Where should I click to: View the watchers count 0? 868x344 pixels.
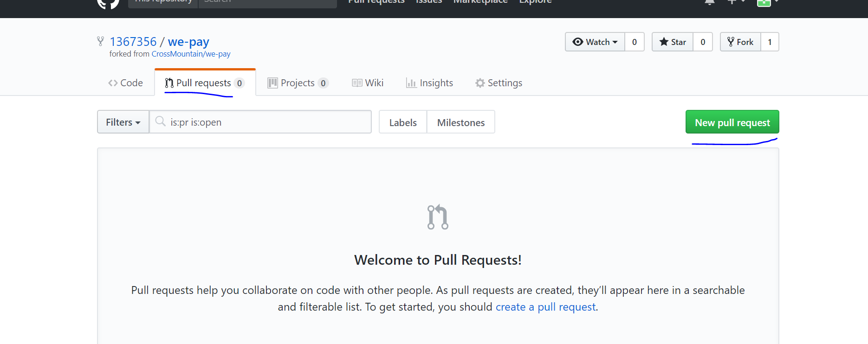click(635, 42)
